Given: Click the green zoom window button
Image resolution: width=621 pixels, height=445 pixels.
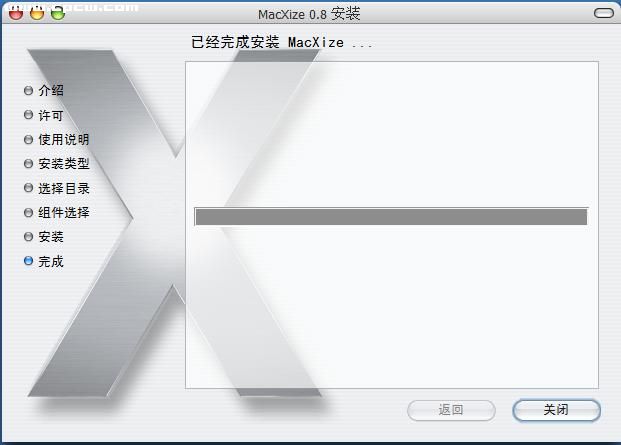Looking at the screenshot, I should 58,14.
